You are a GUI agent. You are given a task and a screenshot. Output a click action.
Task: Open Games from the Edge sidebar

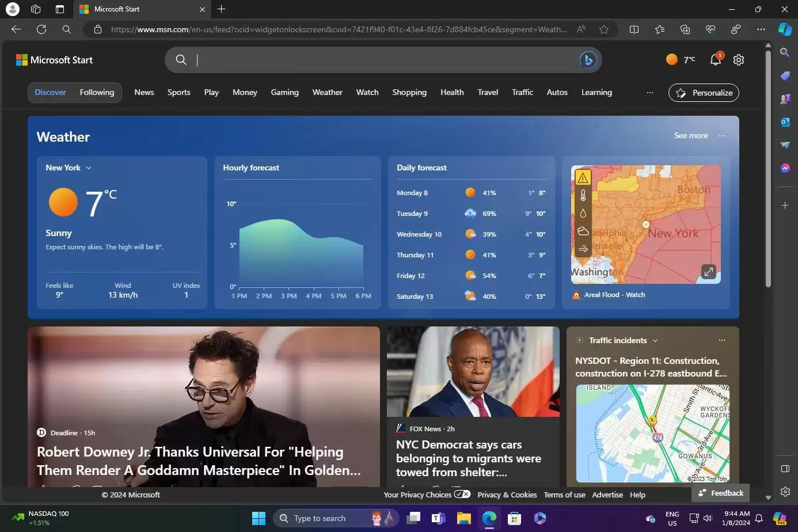point(785,98)
